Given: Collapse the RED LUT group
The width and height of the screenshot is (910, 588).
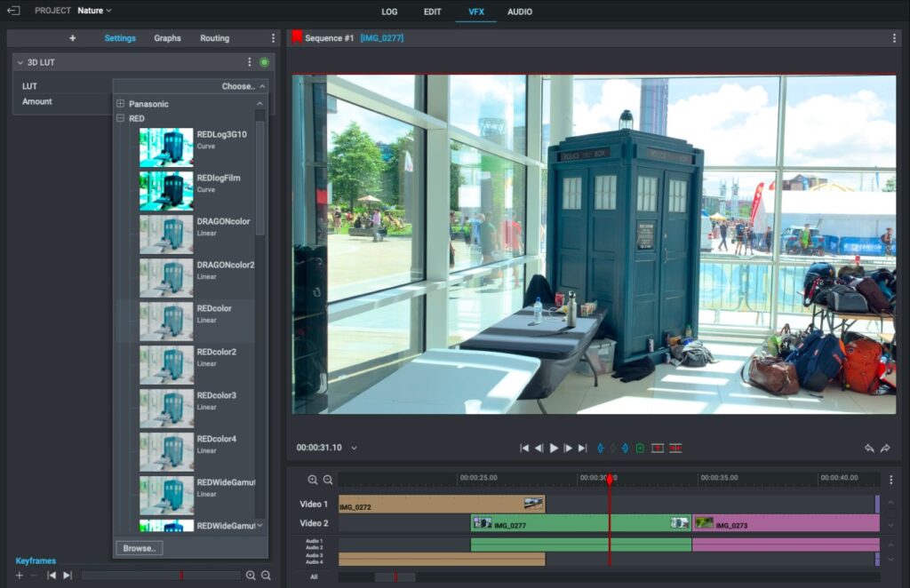Looking at the screenshot, I should point(121,118).
